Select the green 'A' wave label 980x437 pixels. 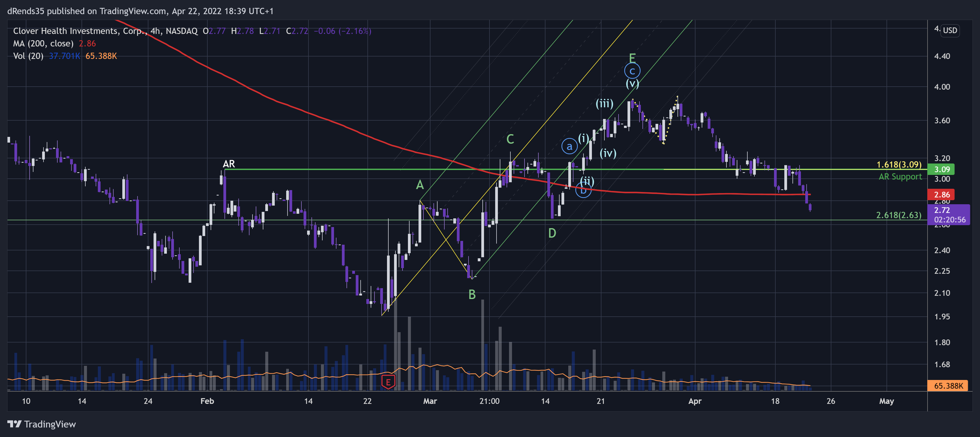coord(420,185)
